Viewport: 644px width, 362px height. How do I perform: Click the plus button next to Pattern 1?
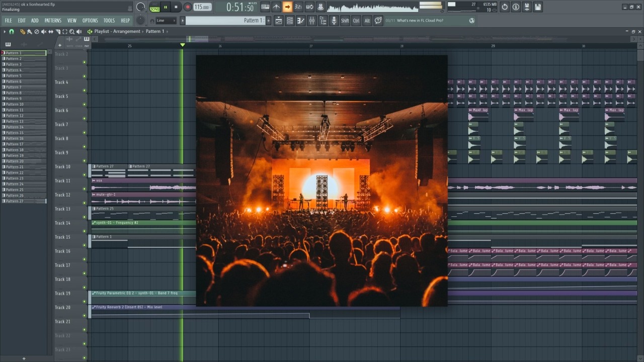pos(269,21)
